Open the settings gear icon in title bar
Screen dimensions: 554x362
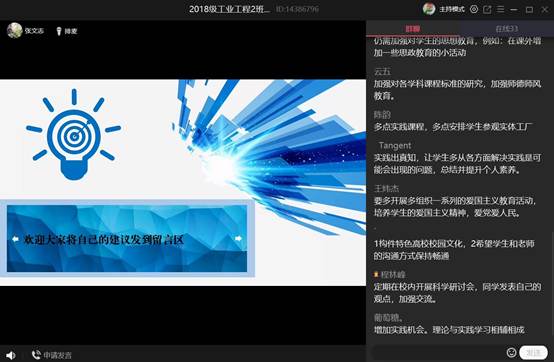(474, 9)
